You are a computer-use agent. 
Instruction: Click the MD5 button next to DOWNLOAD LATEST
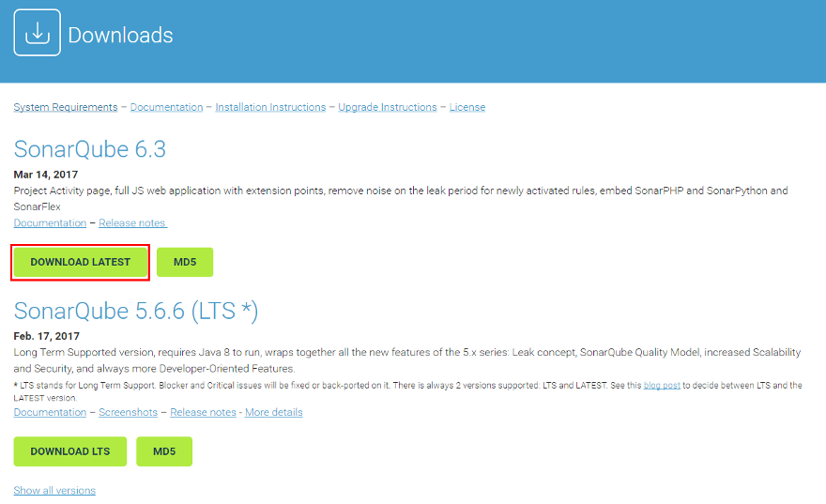click(x=185, y=262)
